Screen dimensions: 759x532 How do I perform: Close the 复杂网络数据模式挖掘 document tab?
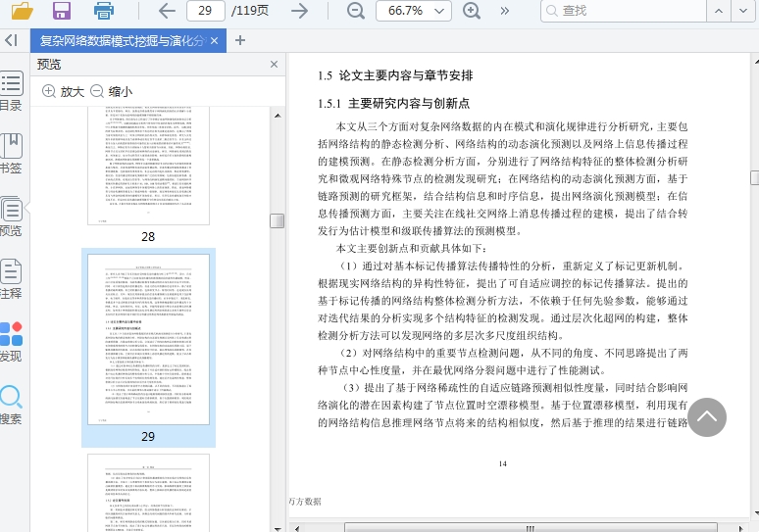[215, 40]
